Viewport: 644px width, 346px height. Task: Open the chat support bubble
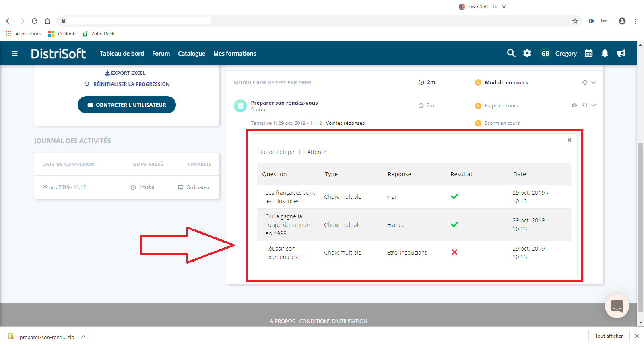[x=617, y=306]
